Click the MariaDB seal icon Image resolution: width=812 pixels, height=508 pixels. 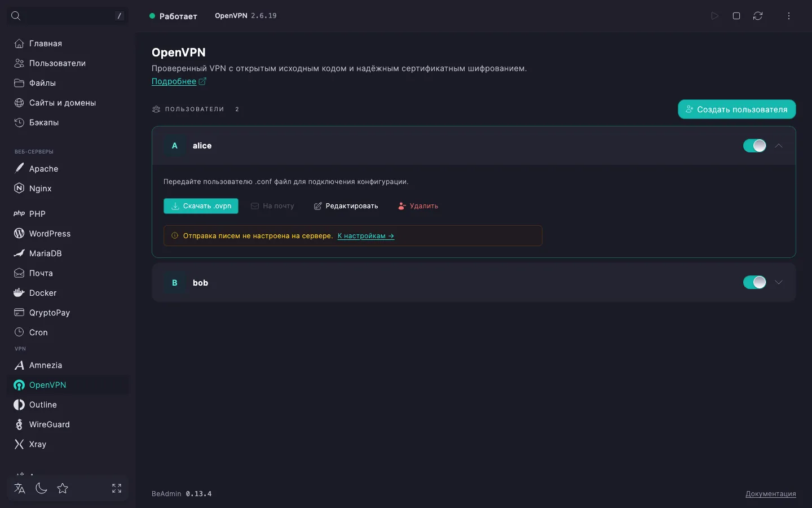[19, 253]
